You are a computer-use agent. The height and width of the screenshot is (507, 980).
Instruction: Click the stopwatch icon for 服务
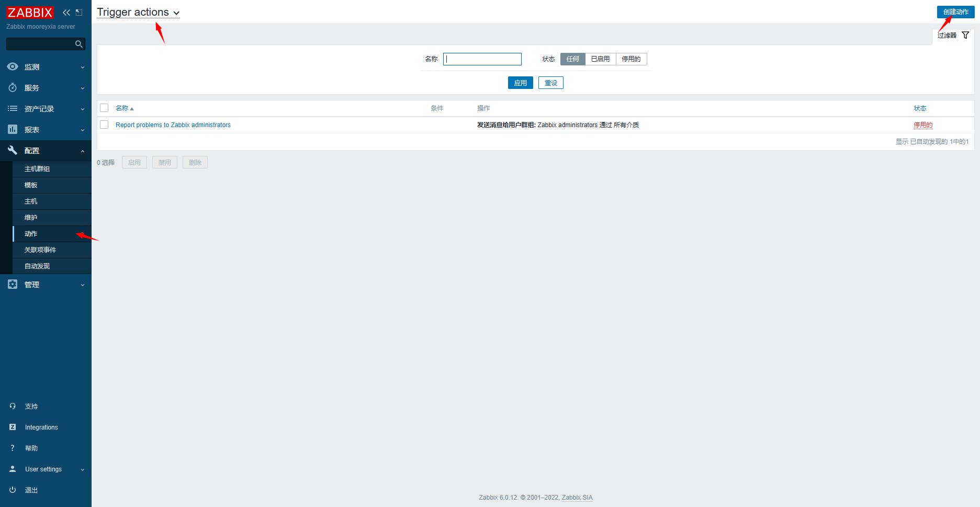pos(13,87)
